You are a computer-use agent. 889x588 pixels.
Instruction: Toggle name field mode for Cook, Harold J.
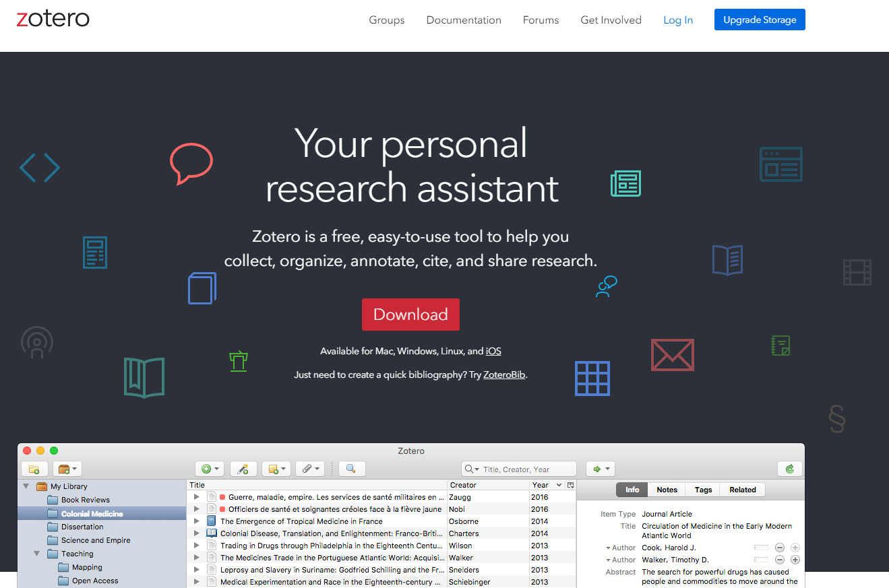pos(761,548)
